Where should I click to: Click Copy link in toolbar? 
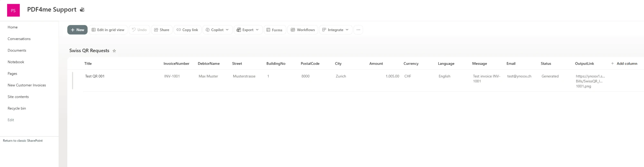click(187, 30)
